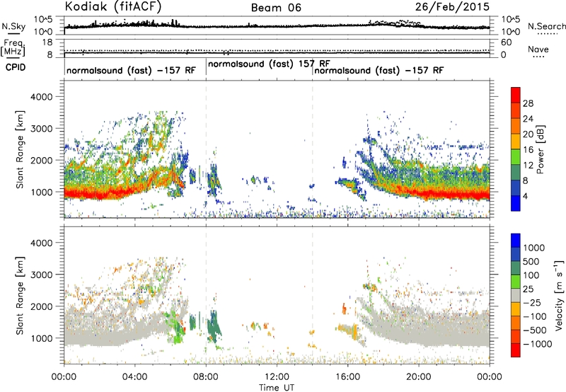Click the red bottom segment of the Velocity colorbar
Viewport: 566px width, 392px height.
click(x=516, y=350)
